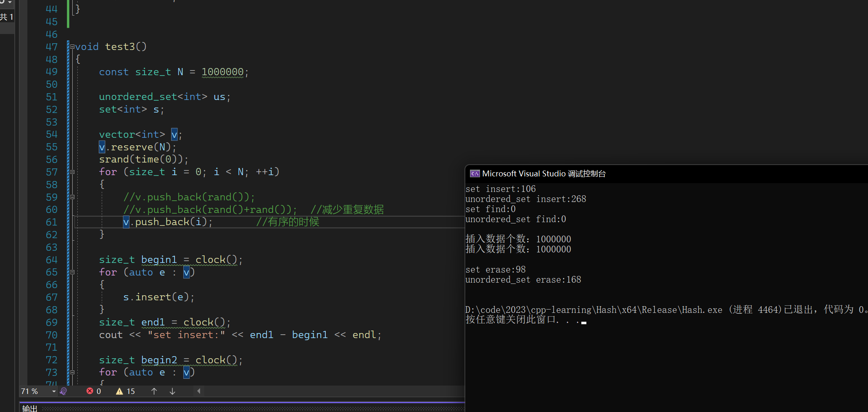Click console output 'set erase:98'

[x=496, y=270]
